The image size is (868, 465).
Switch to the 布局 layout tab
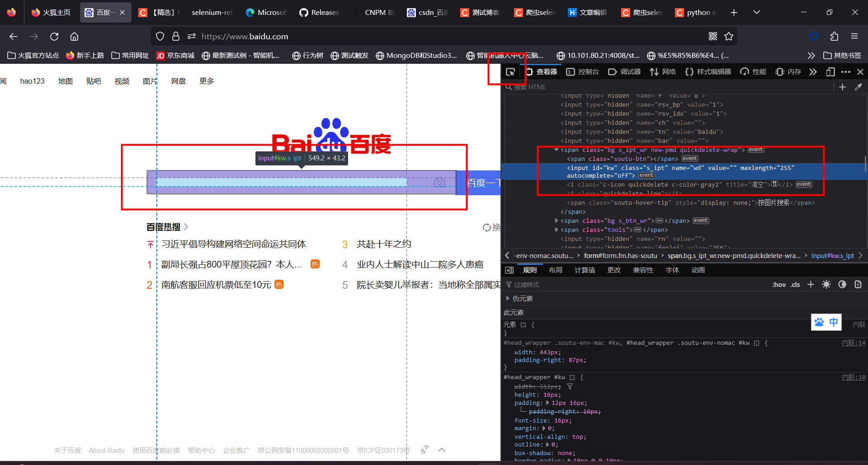pos(556,270)
